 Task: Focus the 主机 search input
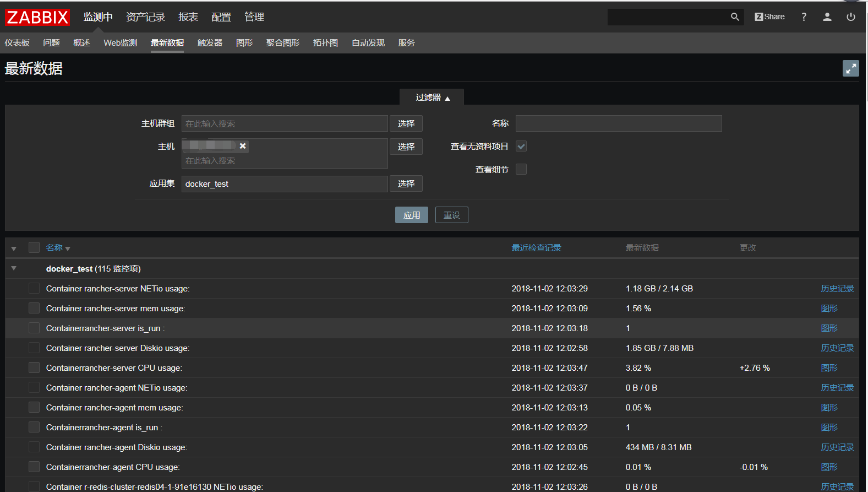tap(285, 161)
